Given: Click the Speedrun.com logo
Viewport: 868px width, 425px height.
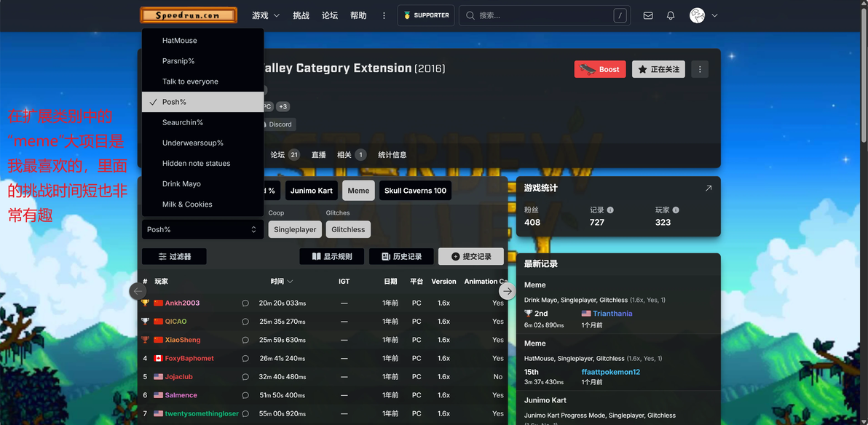Looking at the screenshot, I should pyautogui.click(x=189, y=15).
